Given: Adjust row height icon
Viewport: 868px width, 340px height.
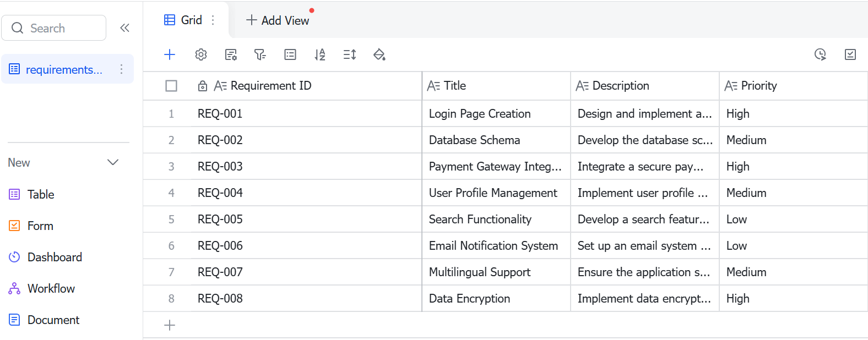Looking at the screenshot, I should pos(350,54).
